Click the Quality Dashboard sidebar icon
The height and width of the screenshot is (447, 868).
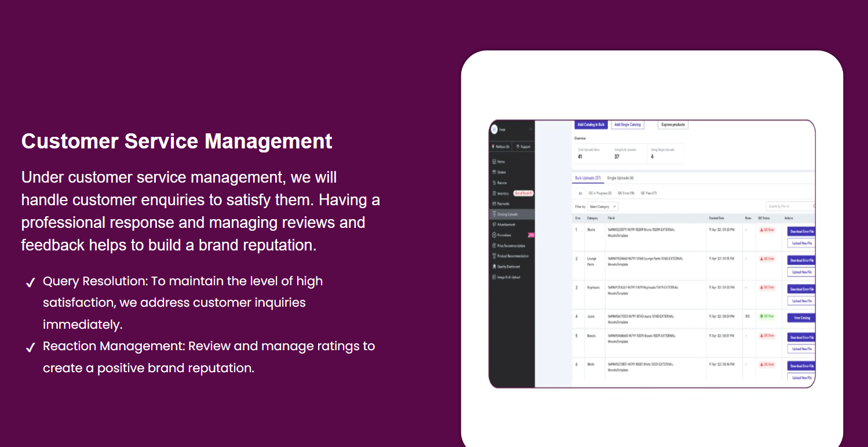494,267
